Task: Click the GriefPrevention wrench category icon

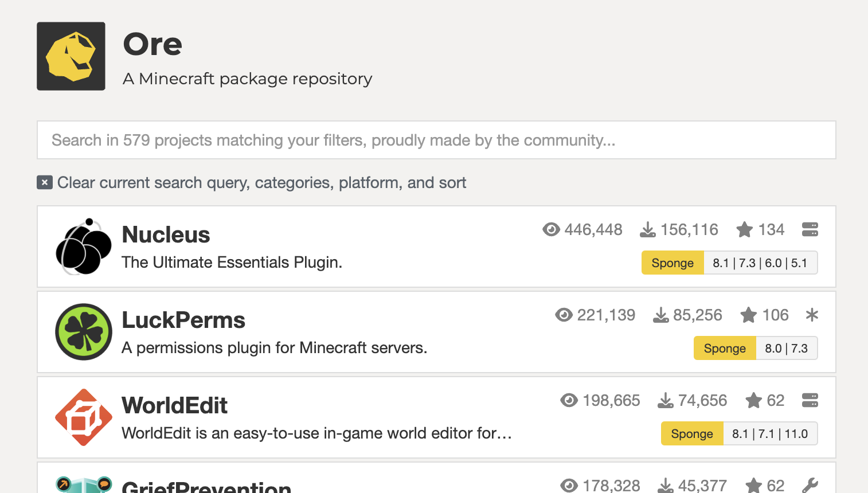Action: (x=810, y=486)
